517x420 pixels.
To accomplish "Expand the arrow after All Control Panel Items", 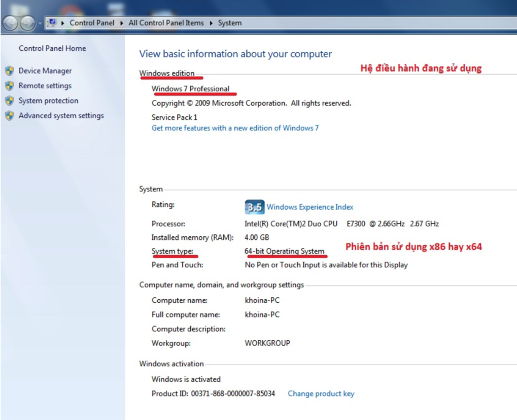I will pos(211,23).
